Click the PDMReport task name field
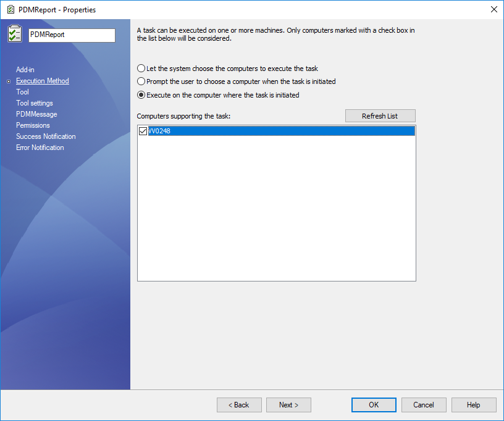 point(72,35)
